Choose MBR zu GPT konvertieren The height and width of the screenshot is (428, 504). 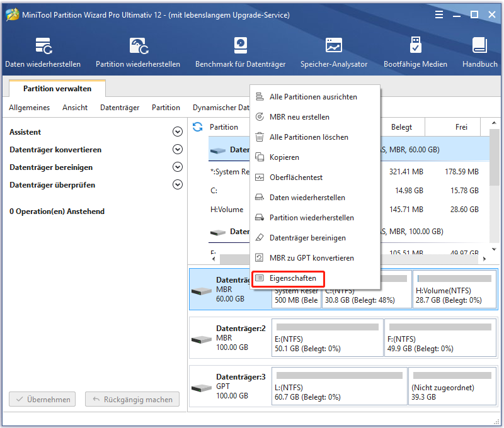coord(315,258)
